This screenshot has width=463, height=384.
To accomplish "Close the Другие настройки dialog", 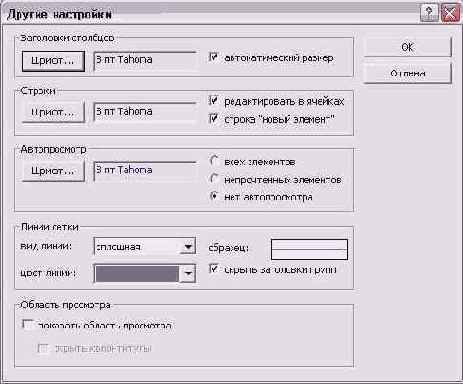I will coord(449,13).
